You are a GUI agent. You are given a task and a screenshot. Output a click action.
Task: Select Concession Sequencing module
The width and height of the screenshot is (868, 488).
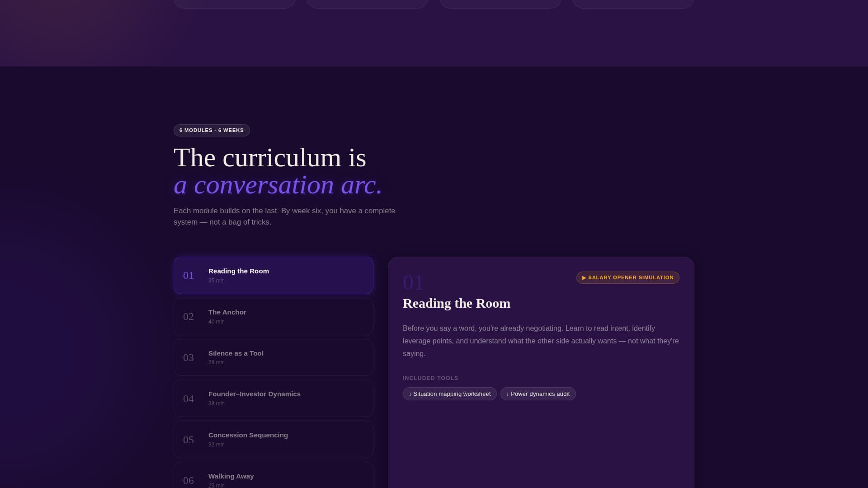pyautogui.click(x=273, y=439)
